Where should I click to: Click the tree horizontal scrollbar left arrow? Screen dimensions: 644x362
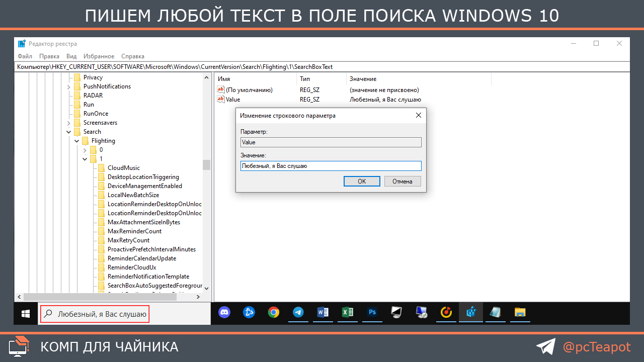coord(19,297)
